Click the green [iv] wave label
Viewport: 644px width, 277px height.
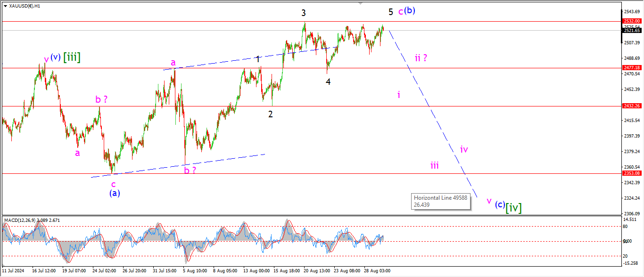click(513, 207)
